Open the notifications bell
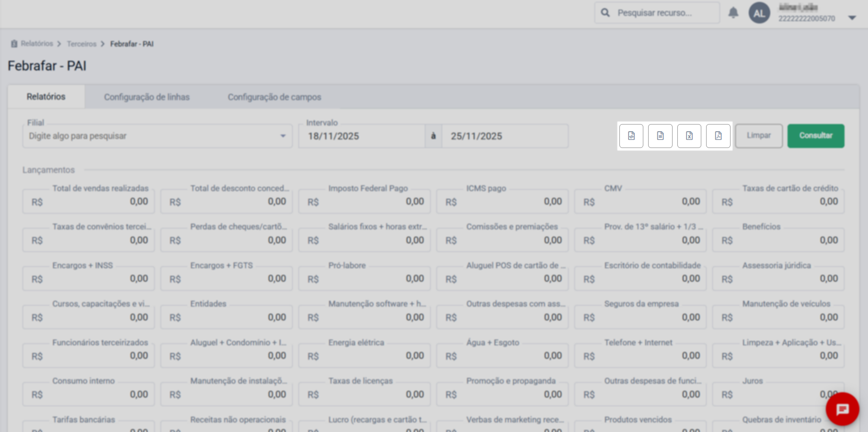Screen dimensions: 868x432 [733, 13]
